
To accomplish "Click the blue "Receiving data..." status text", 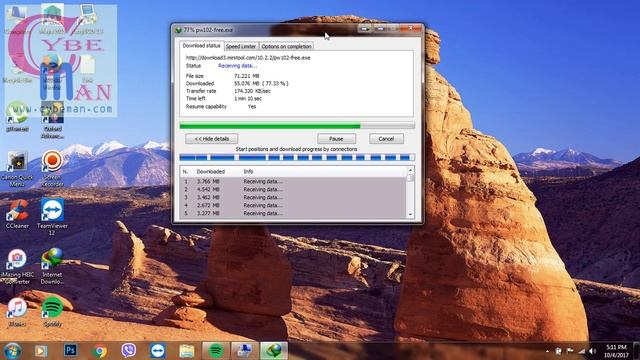I will coord(238,66).
